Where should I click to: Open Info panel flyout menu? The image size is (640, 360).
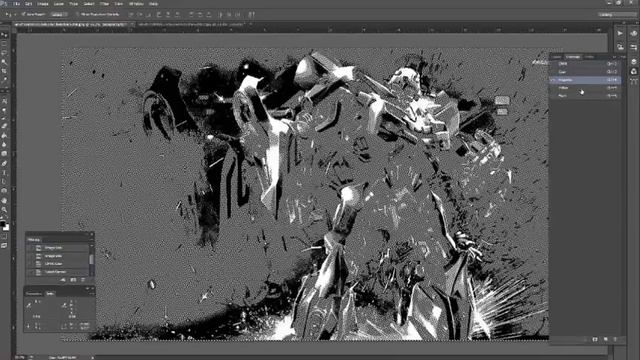point(92,293)
